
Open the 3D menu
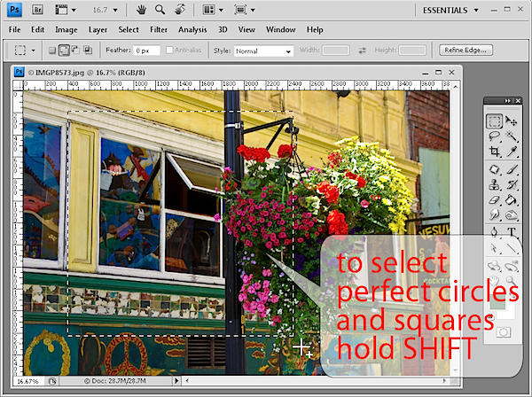(223, 30)
